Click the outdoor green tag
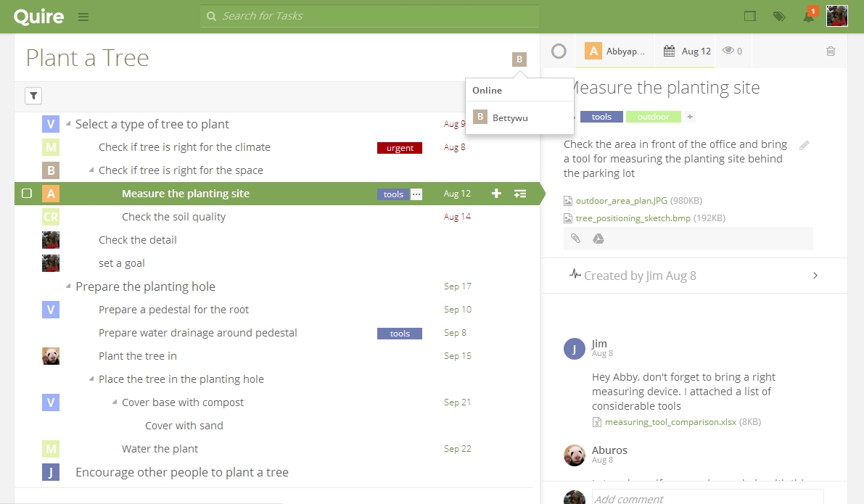864x504 pixels. pyautogui.click(x=653, y=117)
